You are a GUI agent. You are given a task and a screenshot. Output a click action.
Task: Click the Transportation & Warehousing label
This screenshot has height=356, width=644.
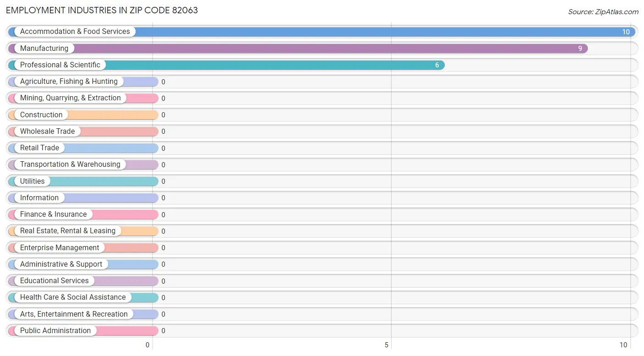pyautogui.click(x=70, y=164)
